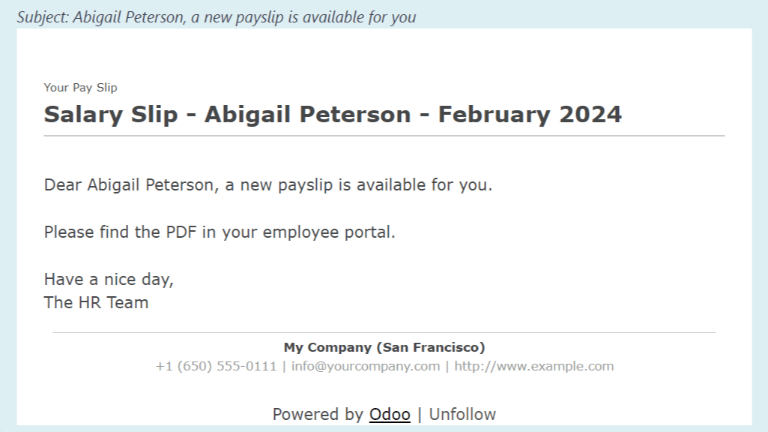
Task: Click the Unfollow link
Action: point(462,414)
